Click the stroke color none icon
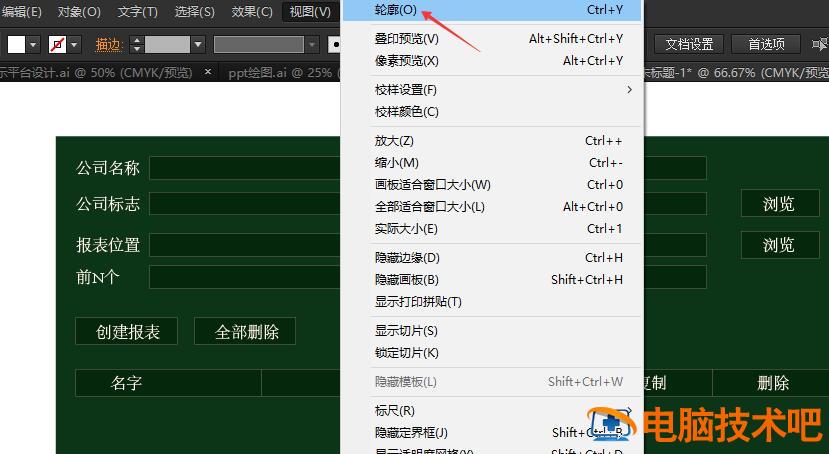The width and height of the screenshot is (829, 454). click(x=58, y=45)
